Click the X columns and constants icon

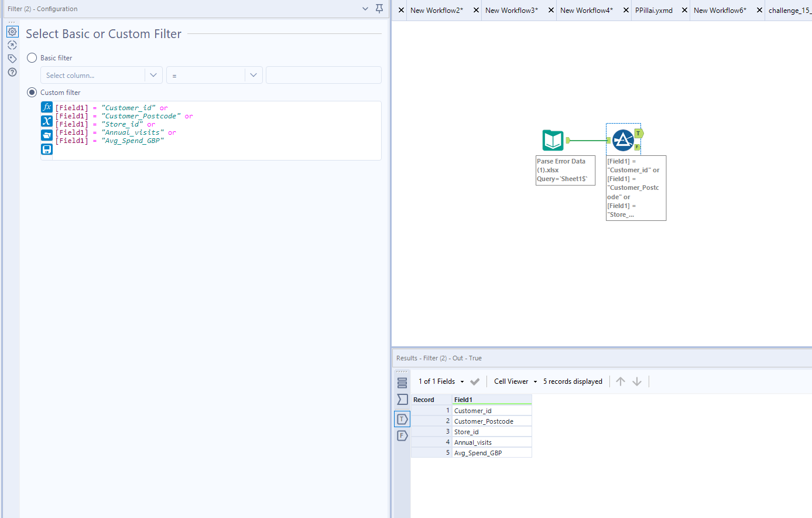click(x=47, y=121)
